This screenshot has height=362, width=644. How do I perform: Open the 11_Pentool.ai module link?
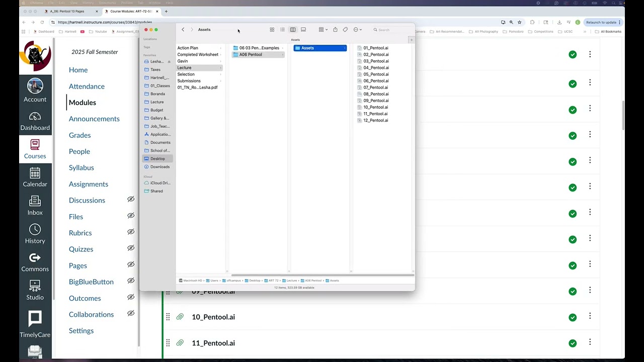[213, 343]
